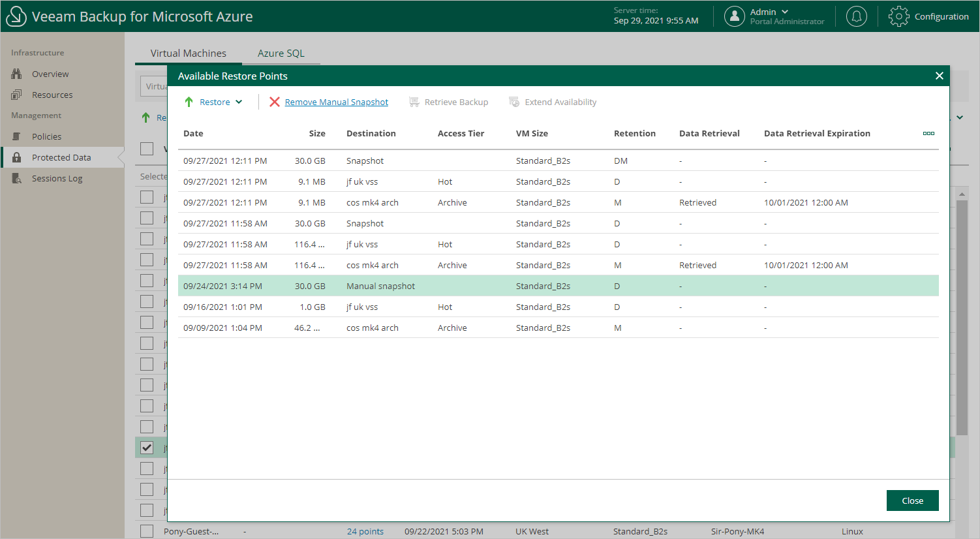Open the 24 points link in Pony-Guest row
Screen dimensions: 980x539
pos(365,531)
